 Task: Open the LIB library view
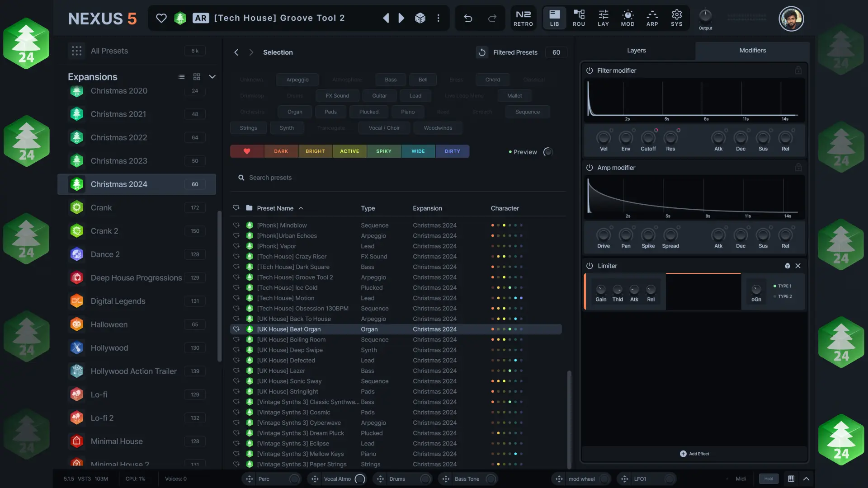click(554, 18)
